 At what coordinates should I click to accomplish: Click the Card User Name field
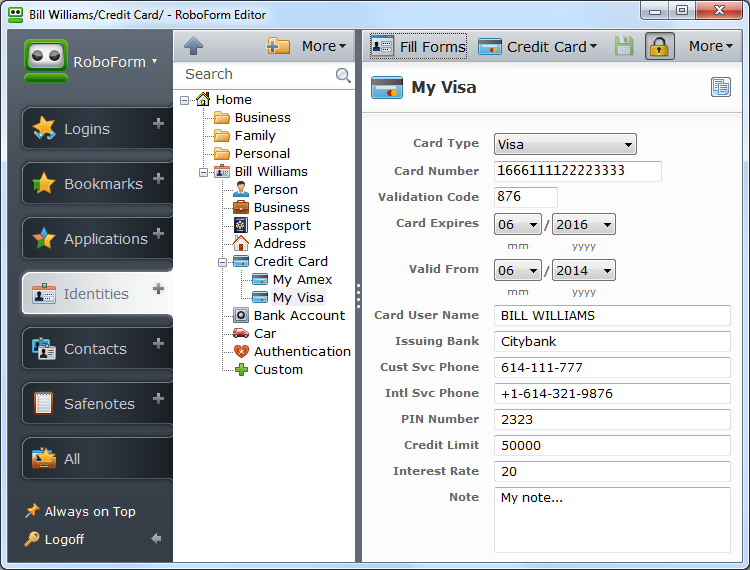pos(612,316)
